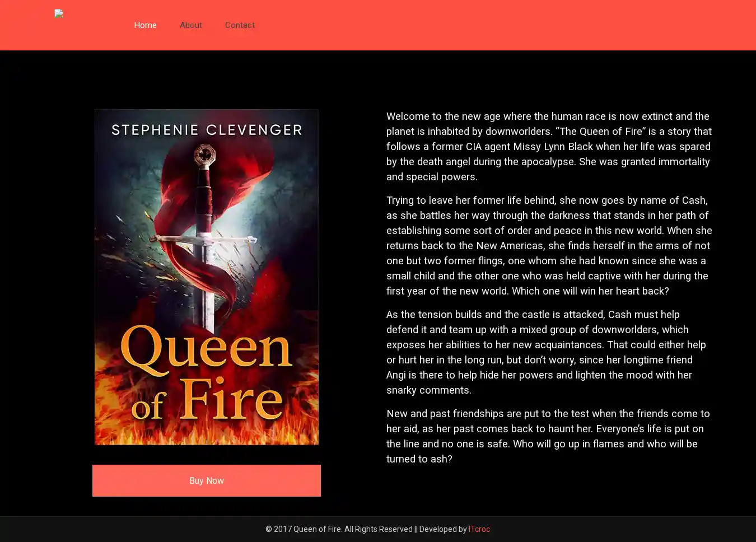Go to the Home page
756x542 pixels.
tap(145, 25)
